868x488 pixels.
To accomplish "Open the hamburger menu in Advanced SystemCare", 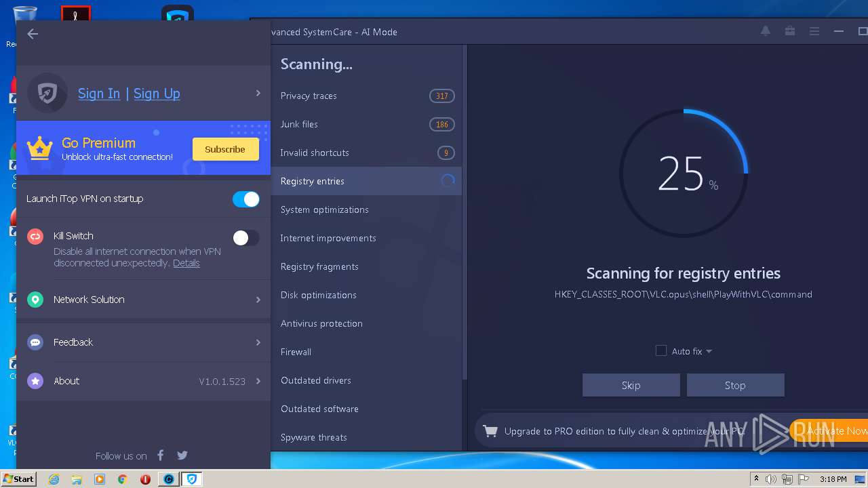I will [x=814, y=31].
